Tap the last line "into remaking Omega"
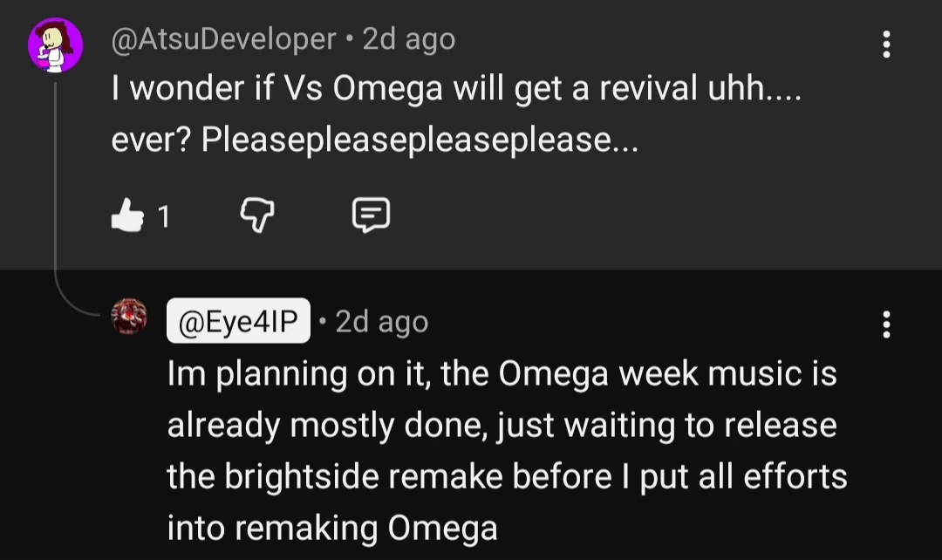The height and width of the screenshot is (560, 942). point(331,528)
